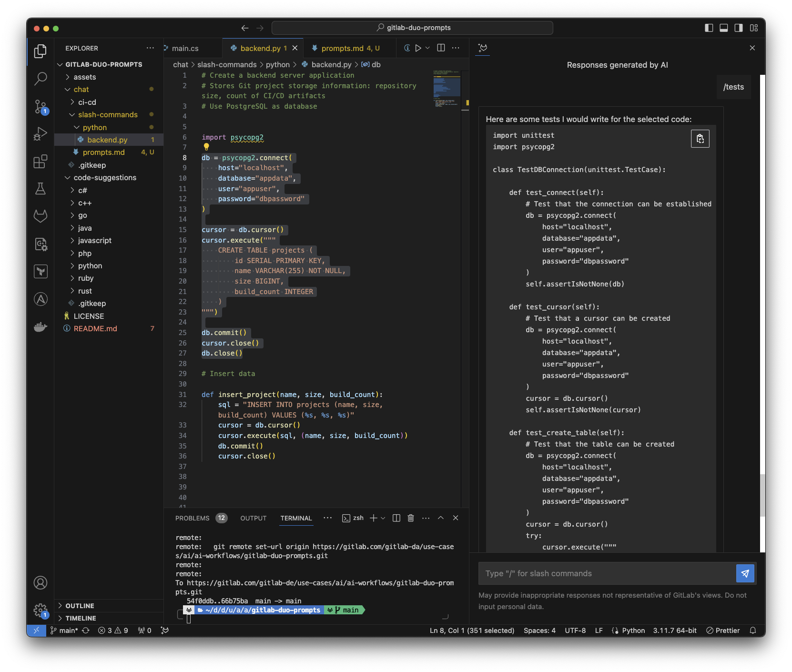
Task: Switch to OUTPUT panel tab
Action: (254, 518)
